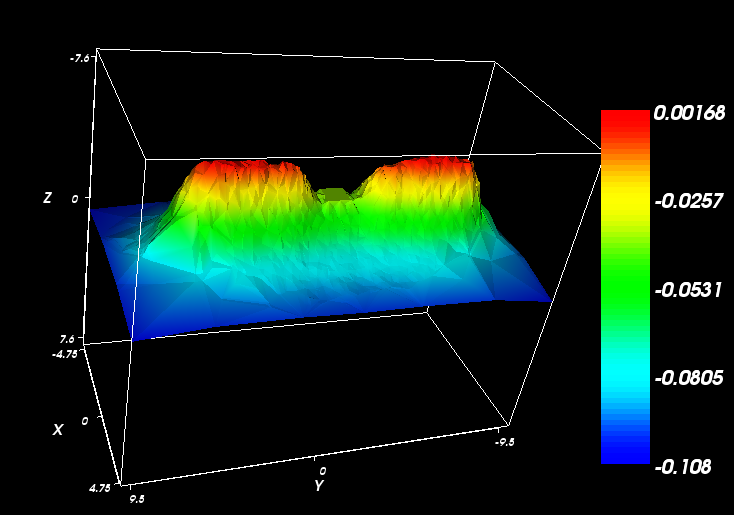The width and height of the screenshot is (734, 515).
Task: Click the Z axis title label
Action: tap(47, 198)
